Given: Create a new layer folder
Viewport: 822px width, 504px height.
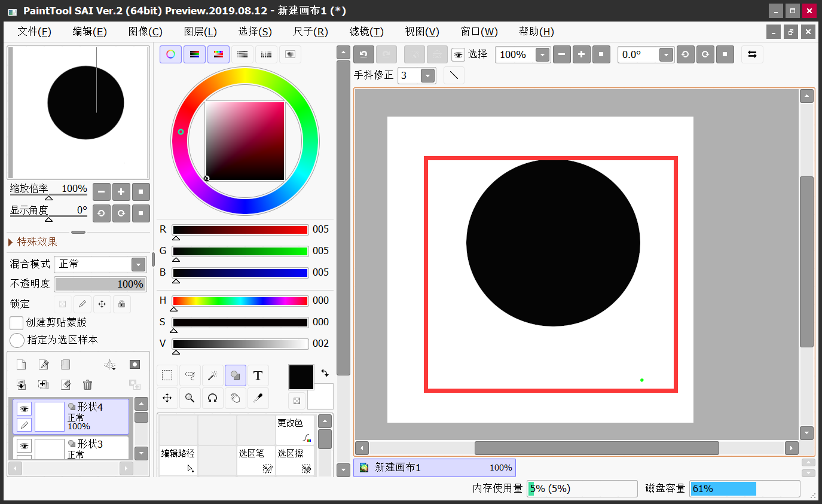Looking at the screenshot, I should [x=65, y=365].
